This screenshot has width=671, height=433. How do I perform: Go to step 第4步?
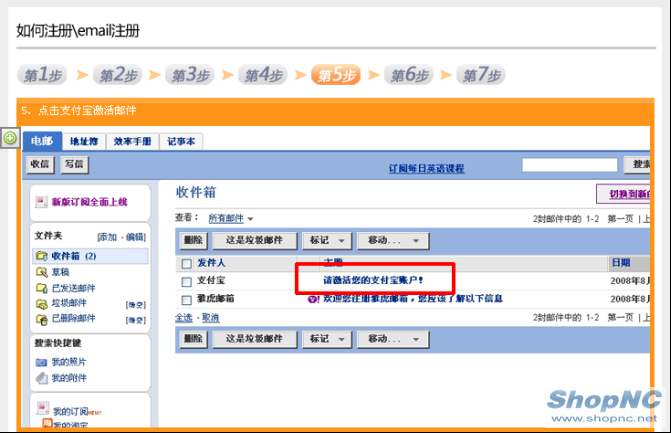[263, 75]
